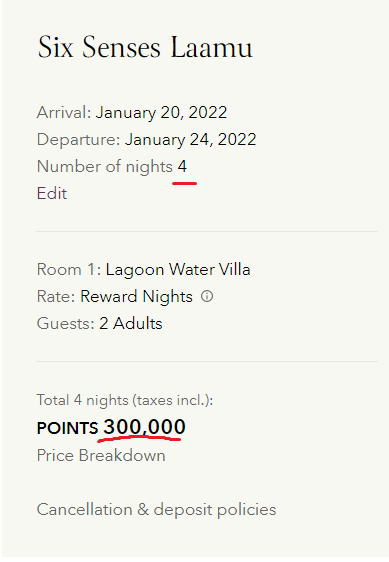
Task: Select the arrival date January 20, 2022
Action: click(x=161, y=113)
